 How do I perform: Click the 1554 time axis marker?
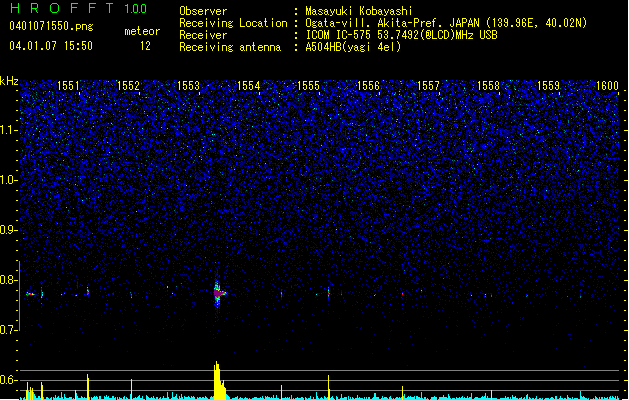click(248, 86)
